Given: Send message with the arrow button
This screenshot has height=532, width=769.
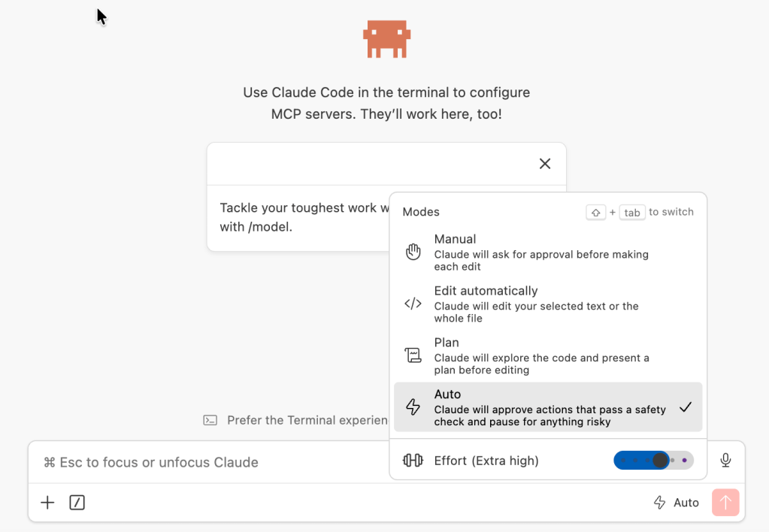Looking at the screenshot, I should tap(725, 503).
